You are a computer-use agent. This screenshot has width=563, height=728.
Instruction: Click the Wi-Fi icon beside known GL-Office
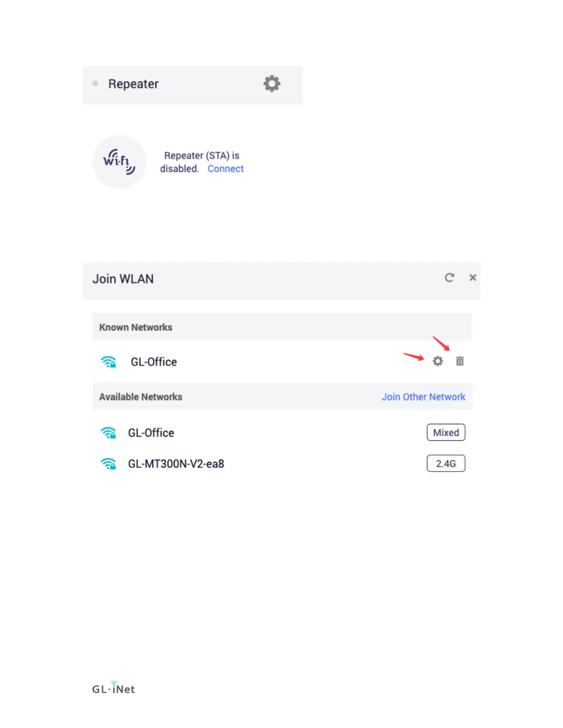109,362
